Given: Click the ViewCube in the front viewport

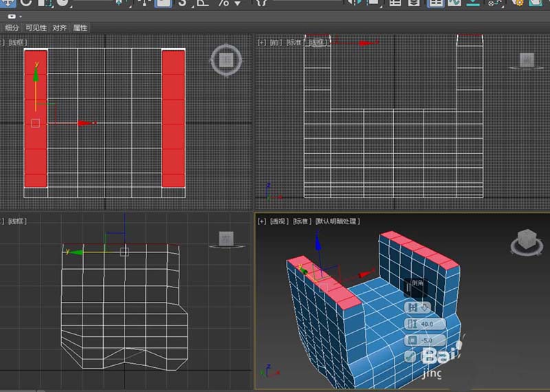Looking at the screenshot, I should 527,61.
